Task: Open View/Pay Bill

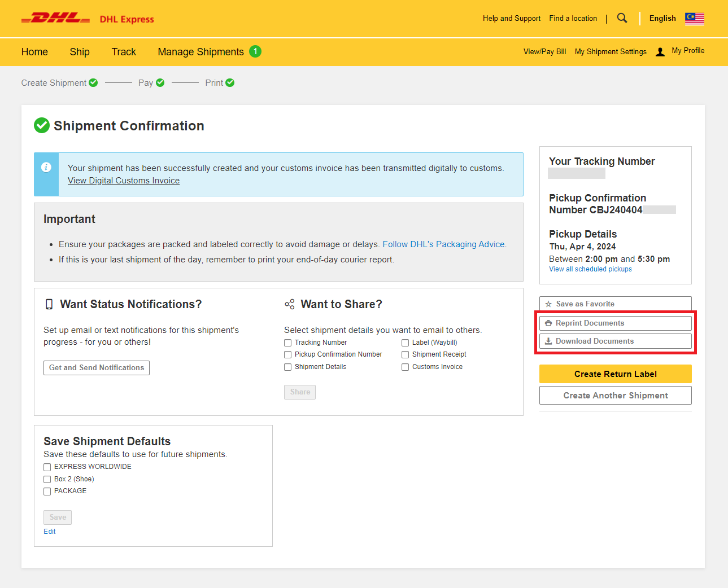Action: [544, 51]
